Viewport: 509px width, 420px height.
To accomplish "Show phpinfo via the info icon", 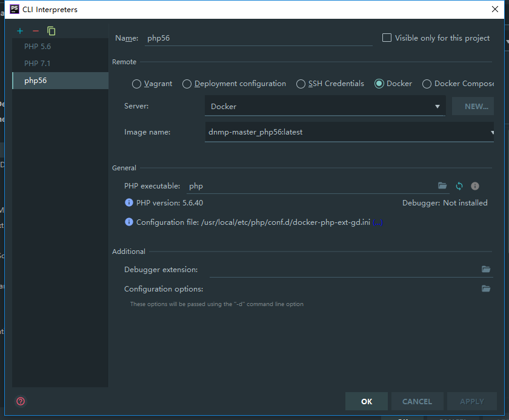I will (x=475, y=186).
